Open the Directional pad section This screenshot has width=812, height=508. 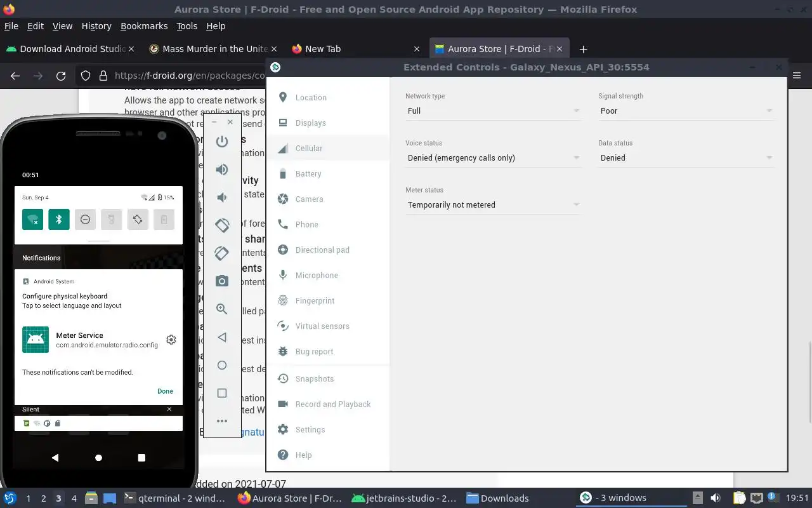coord(327,250)
